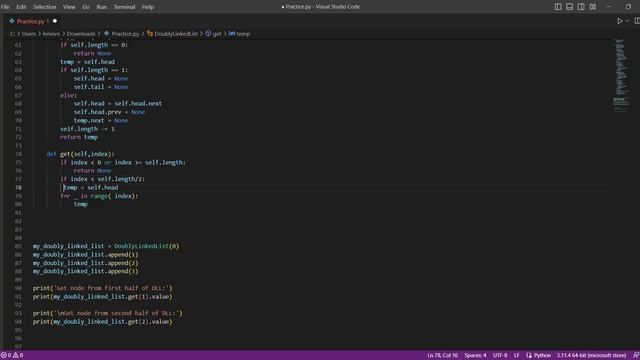Click 'my_doubly_linked_list.append(3)' line
The width and height of the screenshot is (640, 360).
[86, 271]
